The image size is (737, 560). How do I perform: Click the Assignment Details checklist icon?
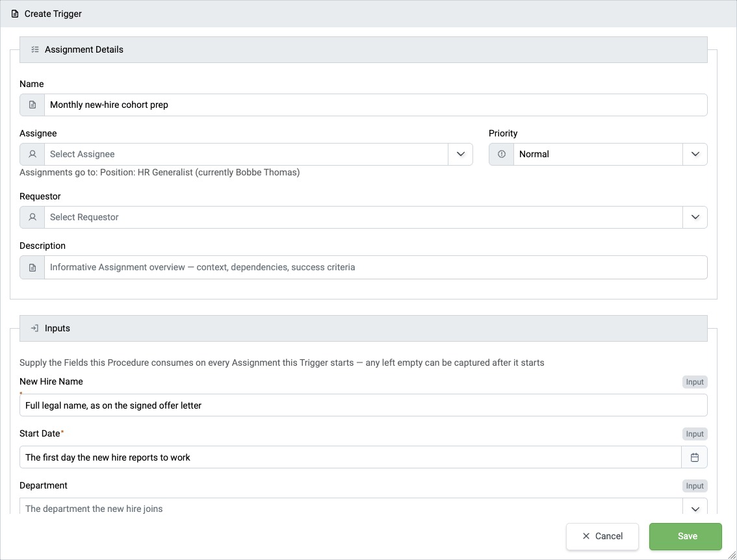point(35,49)
